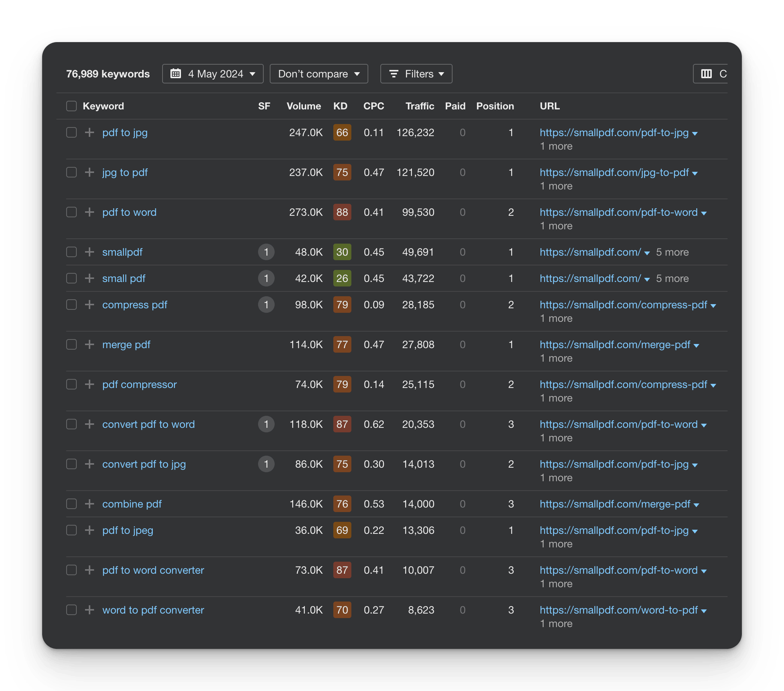
Task: Click the plus icon beside 'pdf to jpeg'
Action: pyautogui.click(x=90, y=531)
